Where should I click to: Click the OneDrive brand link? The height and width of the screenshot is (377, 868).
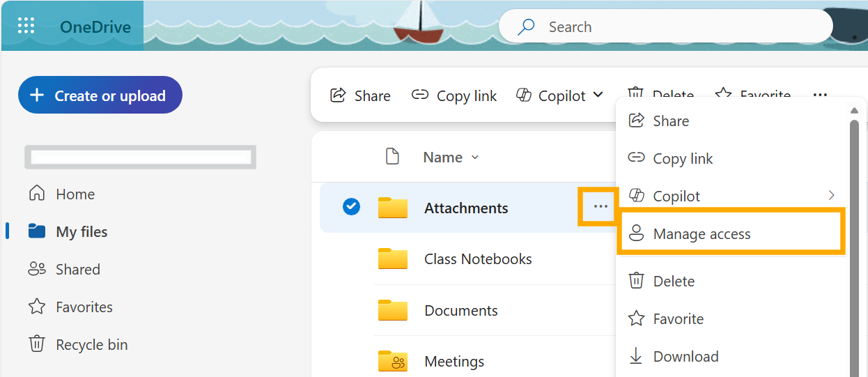coord(95,27)
